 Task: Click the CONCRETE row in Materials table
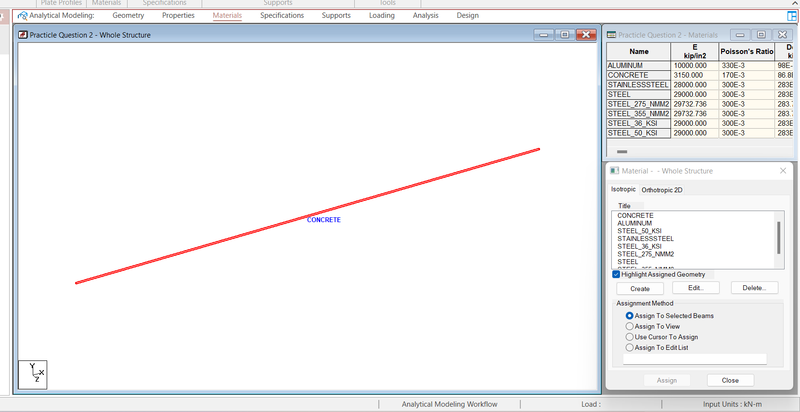pyautogui.click(x=638, y=75)
